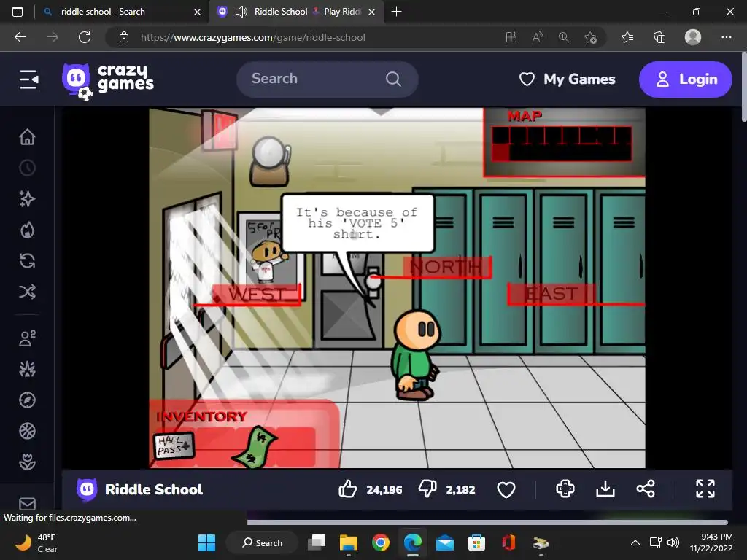Open Edge Settings and more menu

pyautogui.click(x=726, y=37)
